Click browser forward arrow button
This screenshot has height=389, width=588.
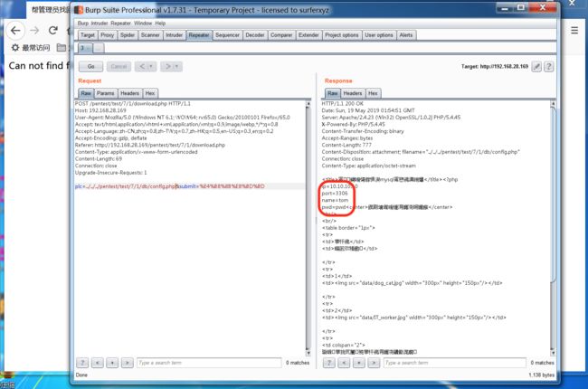pyautogui.click(x=34, y=31)
